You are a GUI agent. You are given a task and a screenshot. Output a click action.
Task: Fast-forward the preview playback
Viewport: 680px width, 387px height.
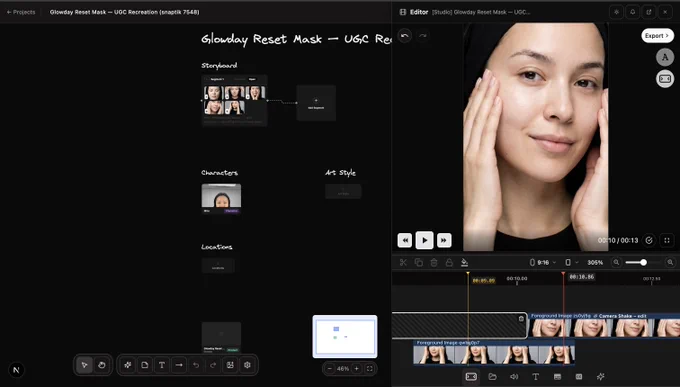pos(444,240)
